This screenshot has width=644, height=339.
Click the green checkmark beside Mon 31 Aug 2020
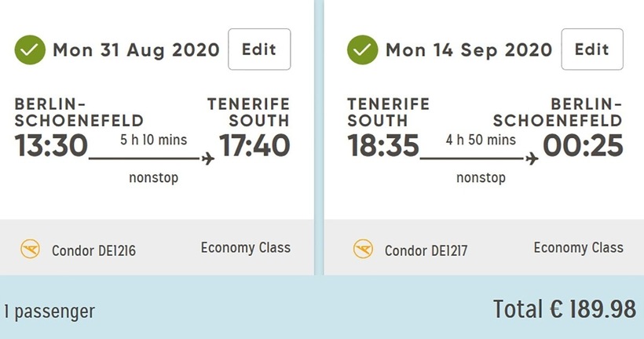30,51
